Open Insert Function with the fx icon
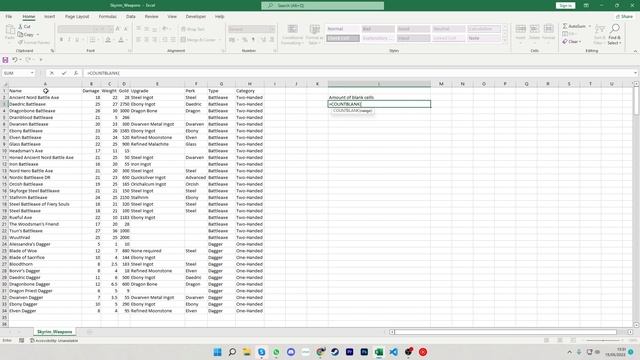Viewport: 640px width, 360px height. [x=76, y=73]
